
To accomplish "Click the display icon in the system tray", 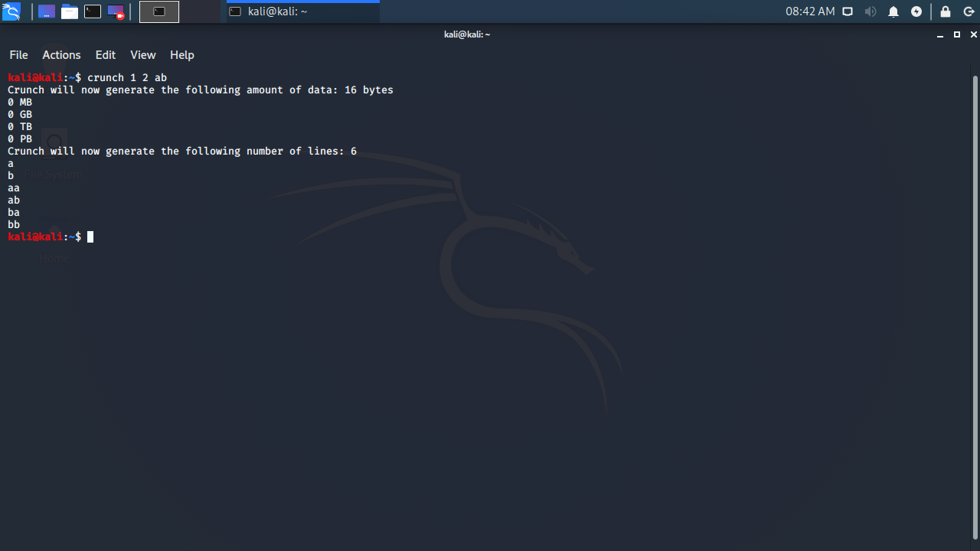I will (847, 11).
